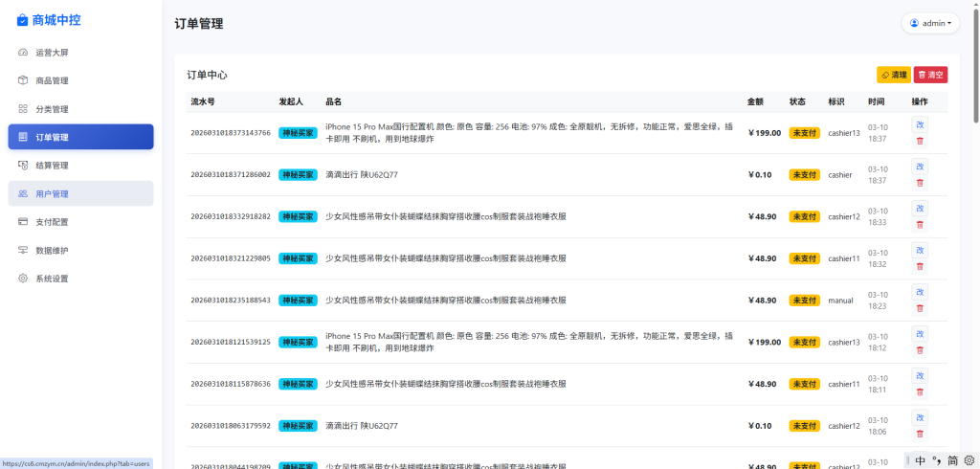The height and width of the screenshot is (469, 980).
Task: Go to 商品管理 menu
Action: pyautogui.click(x=80, y=80)
